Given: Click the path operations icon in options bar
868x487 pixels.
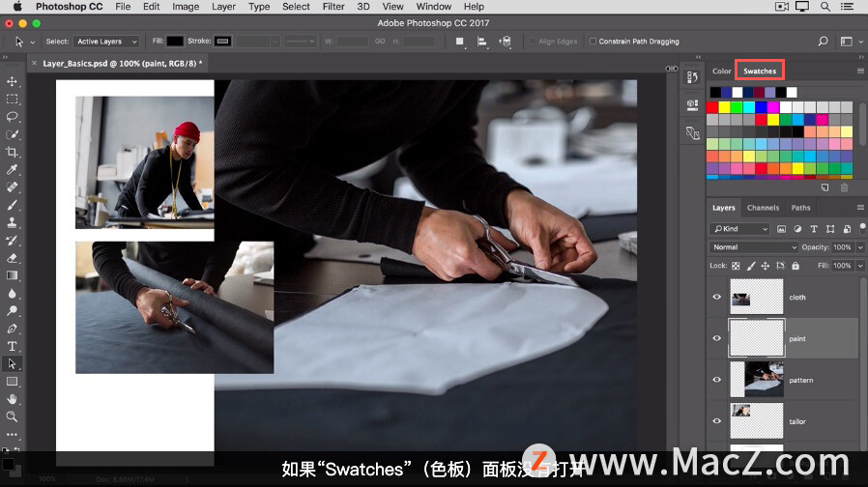Looking at the screenshot, I should (x=459, y=42).
